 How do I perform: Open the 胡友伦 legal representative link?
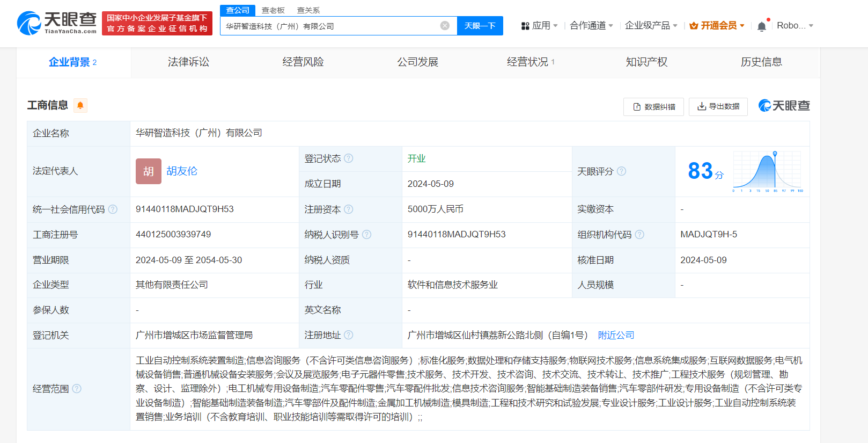pyautogui.click(x=182, y=171)
